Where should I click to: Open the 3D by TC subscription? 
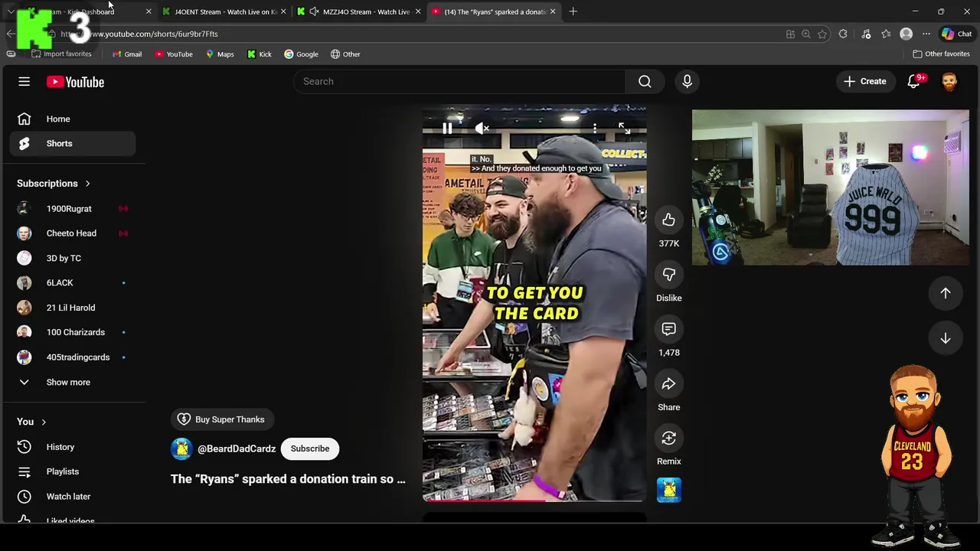click(x=73, y=258)
